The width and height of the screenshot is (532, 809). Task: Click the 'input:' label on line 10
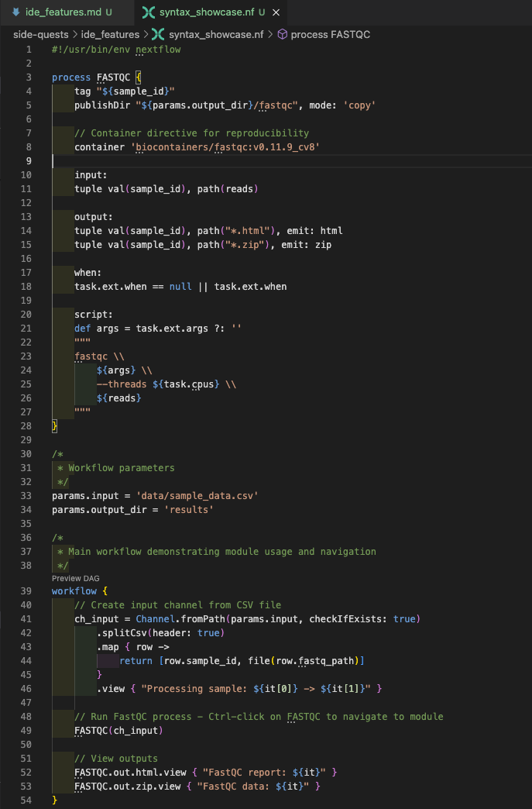[91, 175]
